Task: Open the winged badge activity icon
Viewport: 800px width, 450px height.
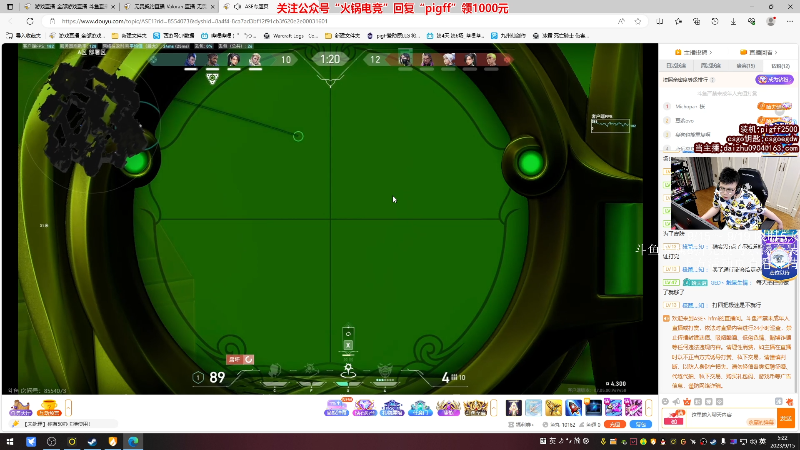Action: click(x=448, y=408)
